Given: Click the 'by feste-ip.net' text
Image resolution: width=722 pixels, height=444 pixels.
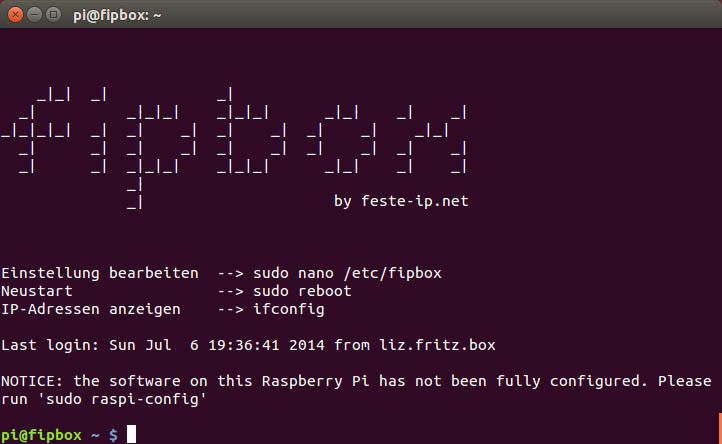Looking at the screenshot, I should pos(401,201).
